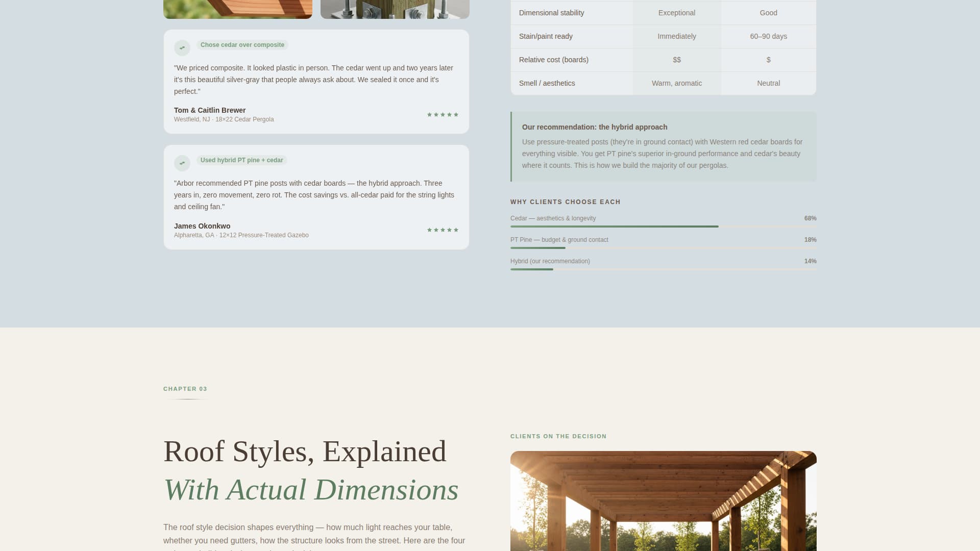This screenshot has width=980, height=551.
Task: Select the name 'James Okonkwo'
Action: pos(202,226)
